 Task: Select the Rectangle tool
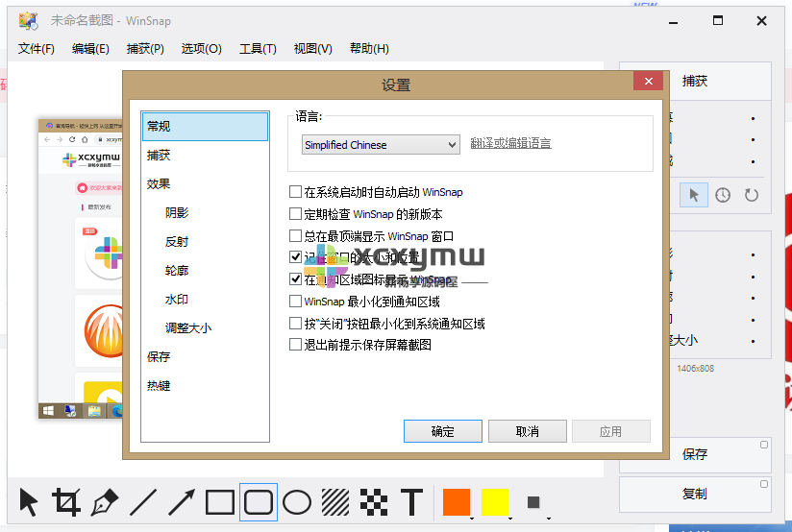click(x=220, y=501)
